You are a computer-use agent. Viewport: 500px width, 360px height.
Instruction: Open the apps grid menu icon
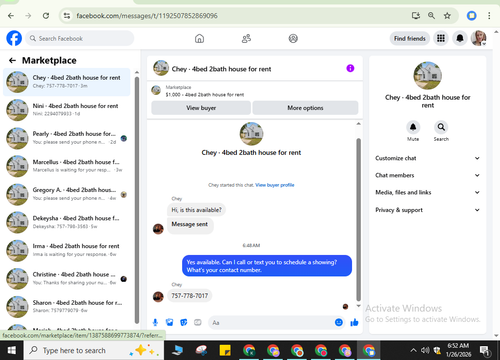coord(441,38)
